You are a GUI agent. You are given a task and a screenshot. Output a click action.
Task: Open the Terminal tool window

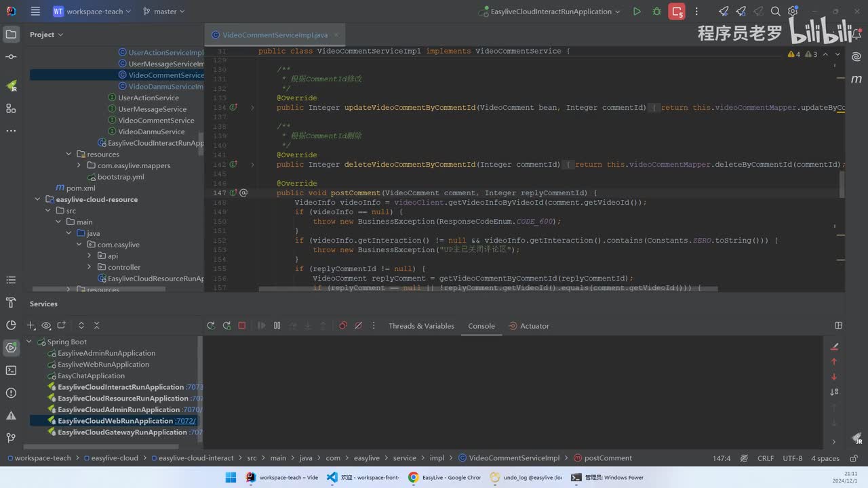click(x=11, y=370)
